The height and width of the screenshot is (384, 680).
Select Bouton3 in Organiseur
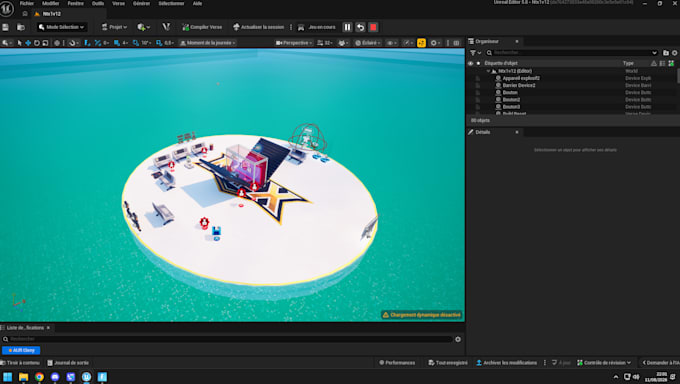pos(511,107)
